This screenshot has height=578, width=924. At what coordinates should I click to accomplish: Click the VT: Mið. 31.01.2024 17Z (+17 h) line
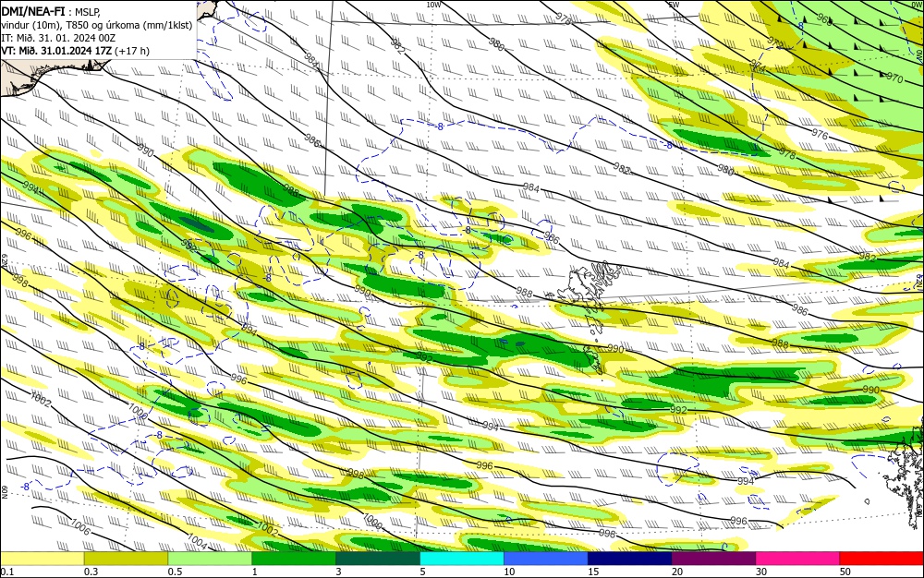pos(76,51)
